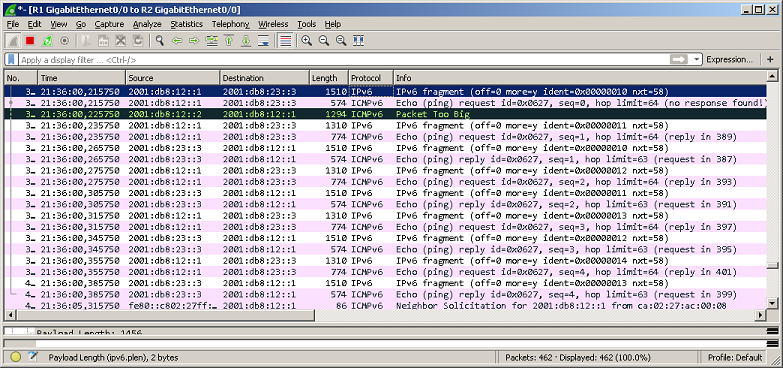Select echo request row with seq=2
Image resolution: width=783 pixels, height=368 pixels.
pos(386,182)
